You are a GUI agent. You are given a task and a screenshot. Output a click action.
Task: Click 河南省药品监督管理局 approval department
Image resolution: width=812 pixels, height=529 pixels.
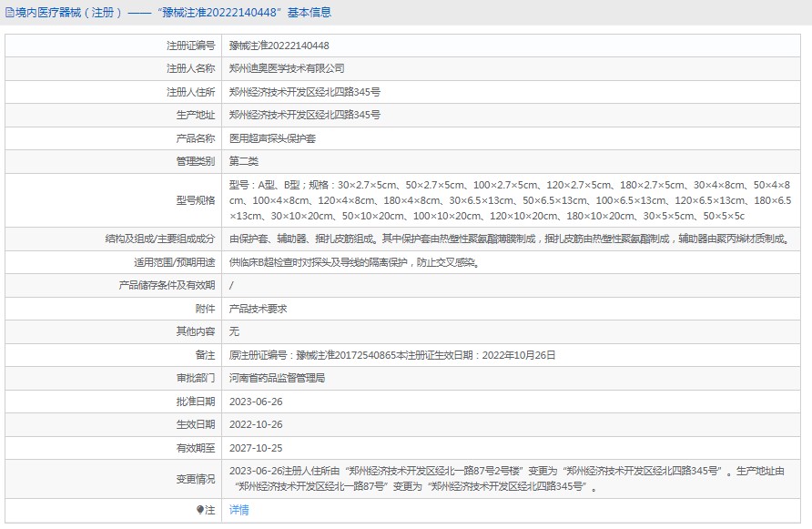277,378
